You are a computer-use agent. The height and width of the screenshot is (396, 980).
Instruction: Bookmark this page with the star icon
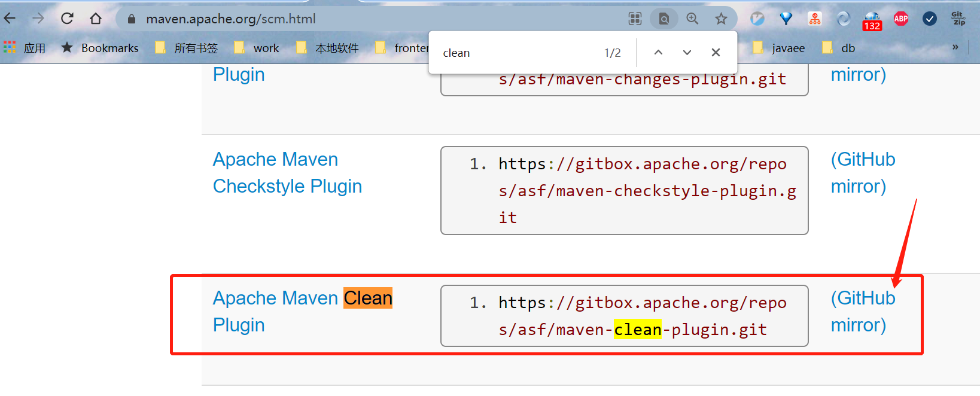pos(721,19)
